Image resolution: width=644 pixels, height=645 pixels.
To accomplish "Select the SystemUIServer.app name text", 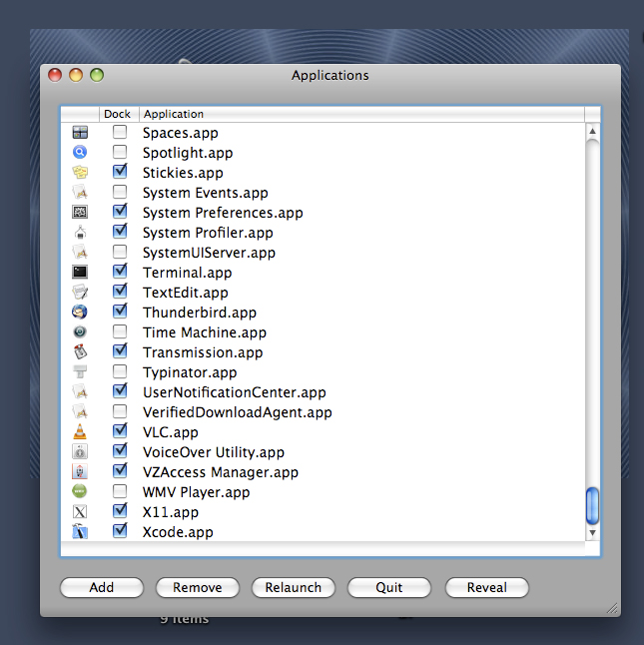I will point(209,253).
